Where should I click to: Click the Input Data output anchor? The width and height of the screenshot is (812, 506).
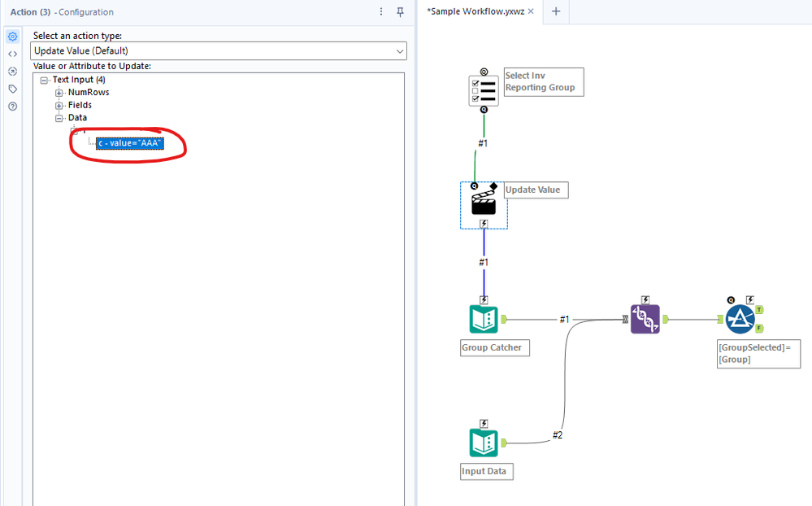[x=504, y=443]
